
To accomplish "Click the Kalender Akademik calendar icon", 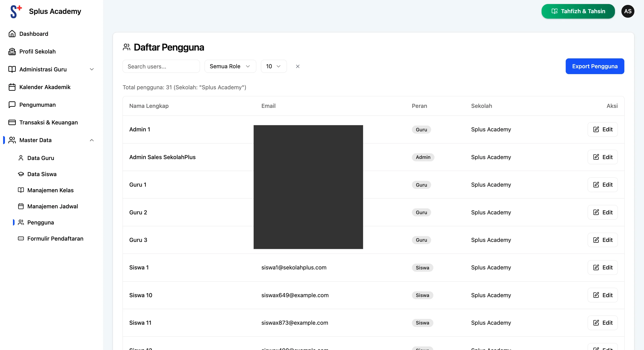I will [12, 87].
